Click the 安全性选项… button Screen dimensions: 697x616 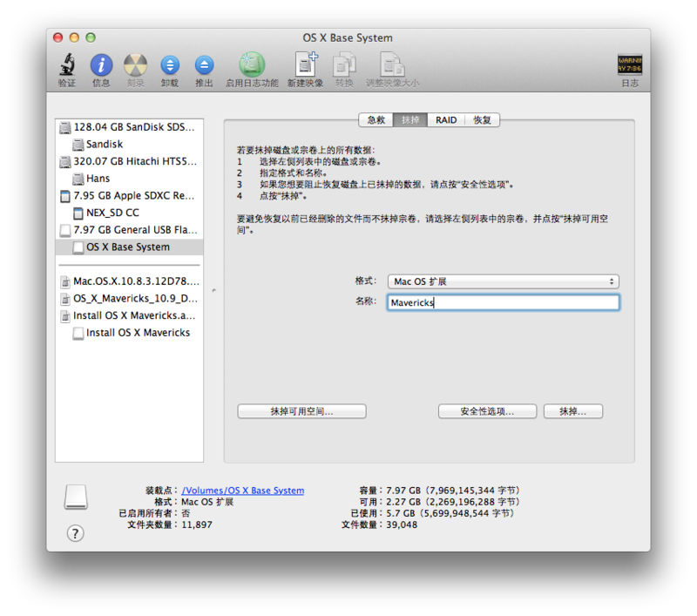click(487, 411)
